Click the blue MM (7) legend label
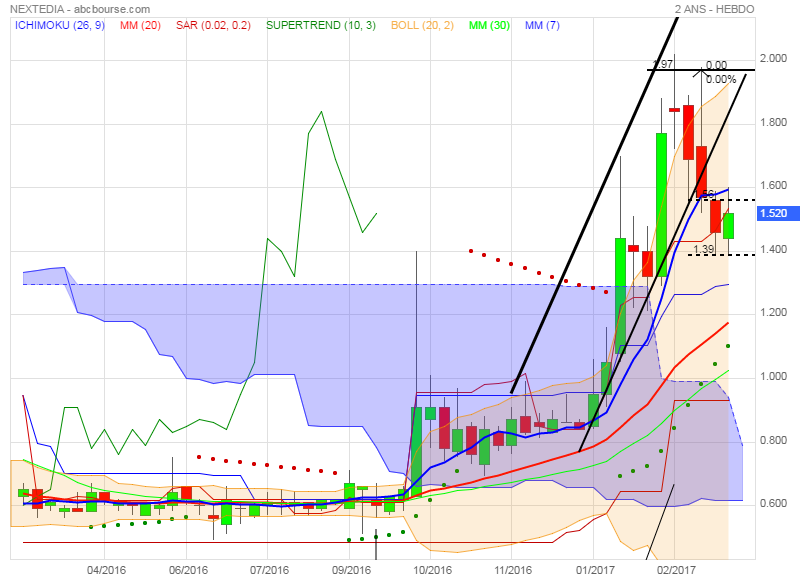This screenshot has width=800, height=580. [542, 25]
